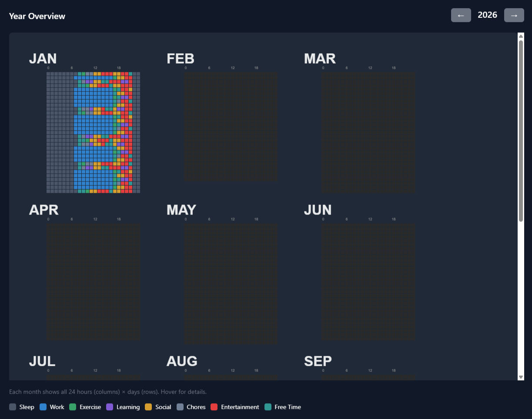
Task: Click the Entertainment legend marker
Action: click(x=213, y=407)
